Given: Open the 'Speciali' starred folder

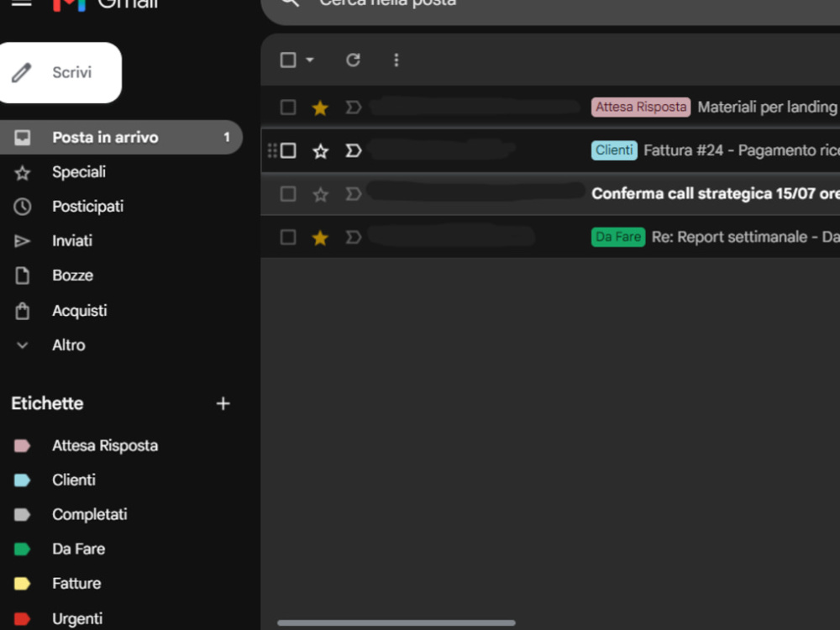Looking at the screenshot, I should [79, 172].
